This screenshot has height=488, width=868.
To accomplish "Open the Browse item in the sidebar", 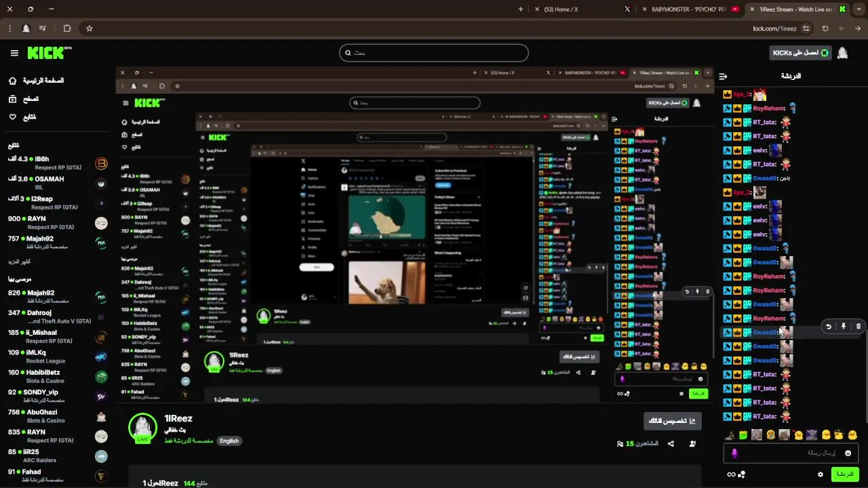I will [24, 99].
